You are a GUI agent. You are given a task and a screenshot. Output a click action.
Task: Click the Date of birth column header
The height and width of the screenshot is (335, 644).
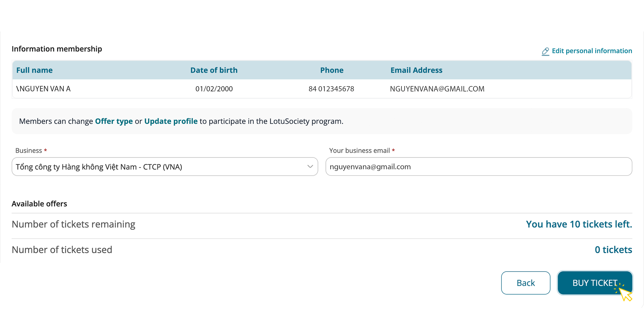(x=214, y=70)
